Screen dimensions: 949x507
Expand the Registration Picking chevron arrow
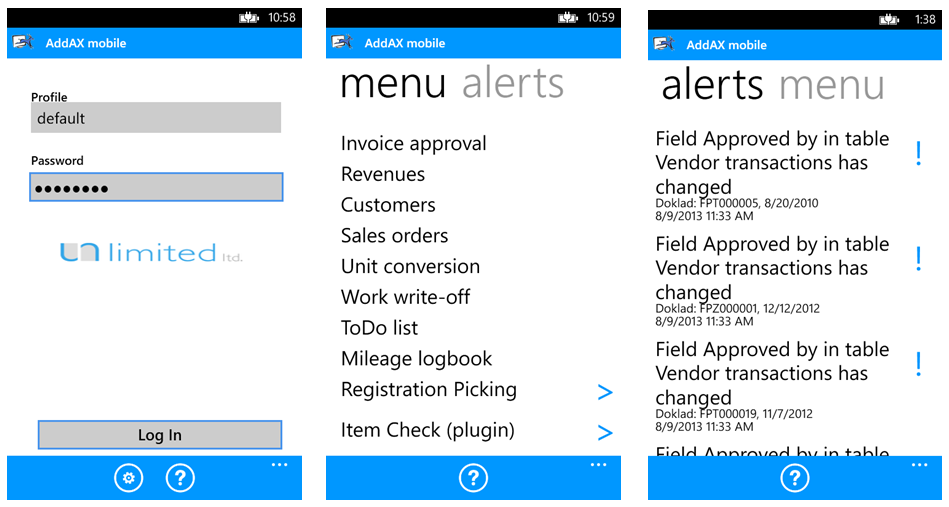click(x=604, y=392)
